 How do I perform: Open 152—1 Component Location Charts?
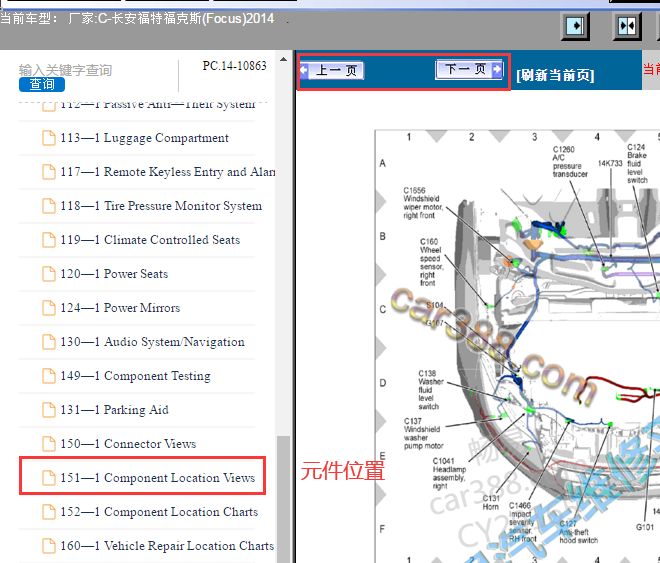click(x=159, y=512)
